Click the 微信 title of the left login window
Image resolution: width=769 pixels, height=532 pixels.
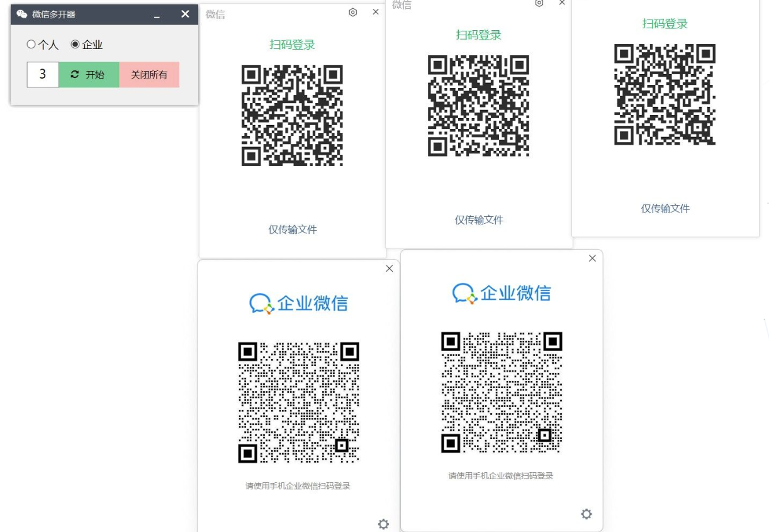(215, 14)
